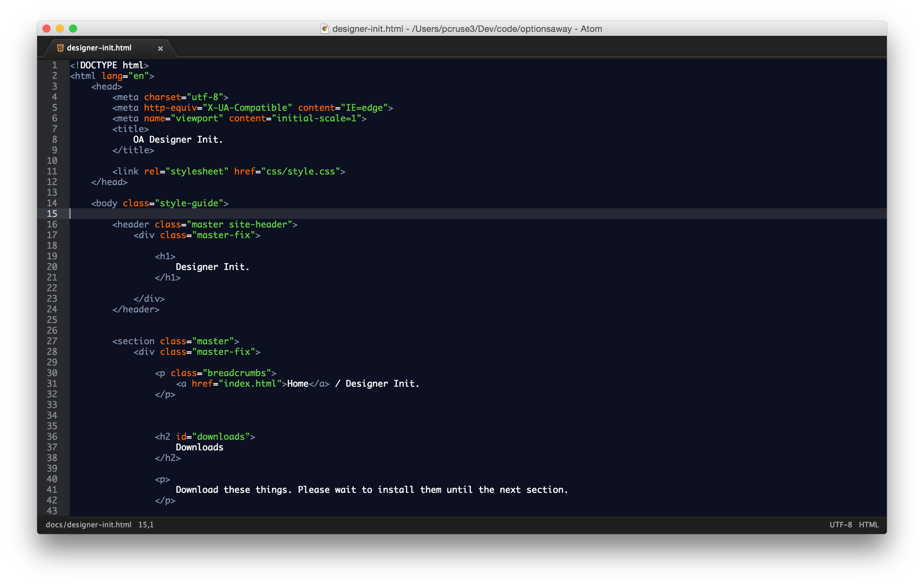This screenshot has width=924, height=587.
Task: Click line number 43 in the gutter
Action: 52,511
